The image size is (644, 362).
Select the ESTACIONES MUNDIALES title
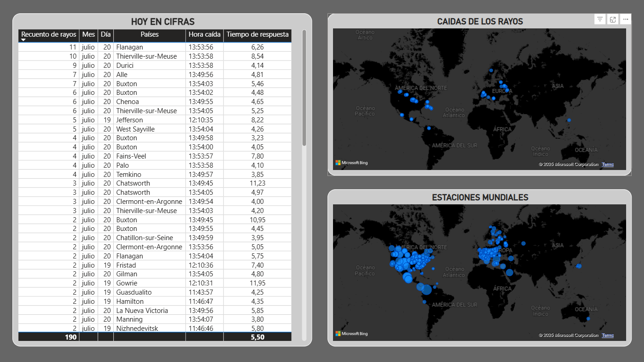click(x=480, y=197)
